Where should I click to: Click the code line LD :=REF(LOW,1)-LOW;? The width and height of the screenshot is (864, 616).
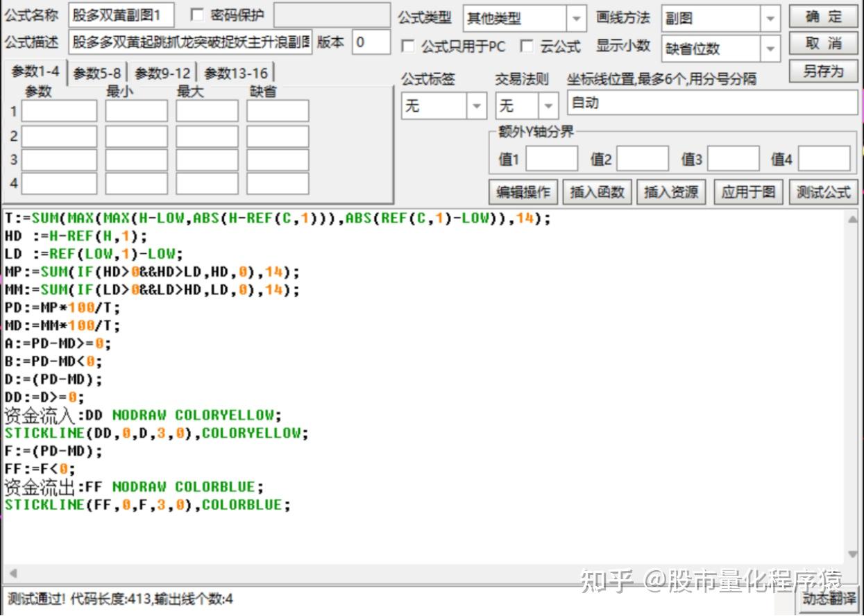point(94,254)
